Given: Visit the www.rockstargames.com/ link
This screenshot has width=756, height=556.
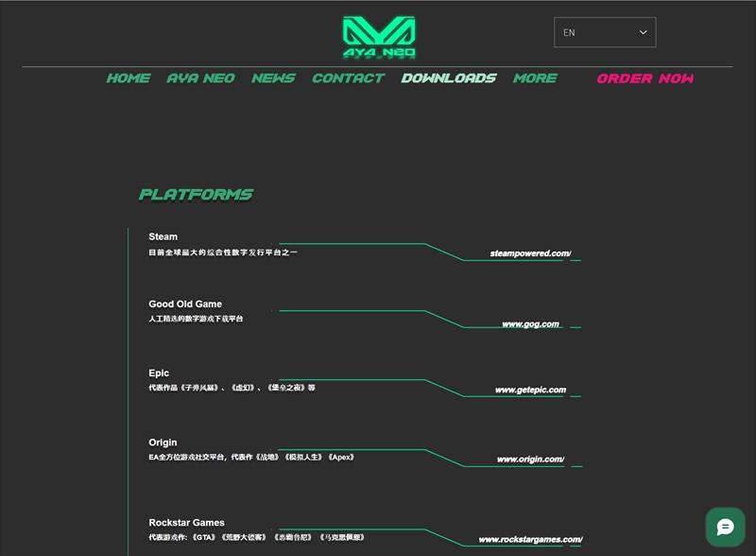Looking at the screenshot, I should (x=530, y=539).
